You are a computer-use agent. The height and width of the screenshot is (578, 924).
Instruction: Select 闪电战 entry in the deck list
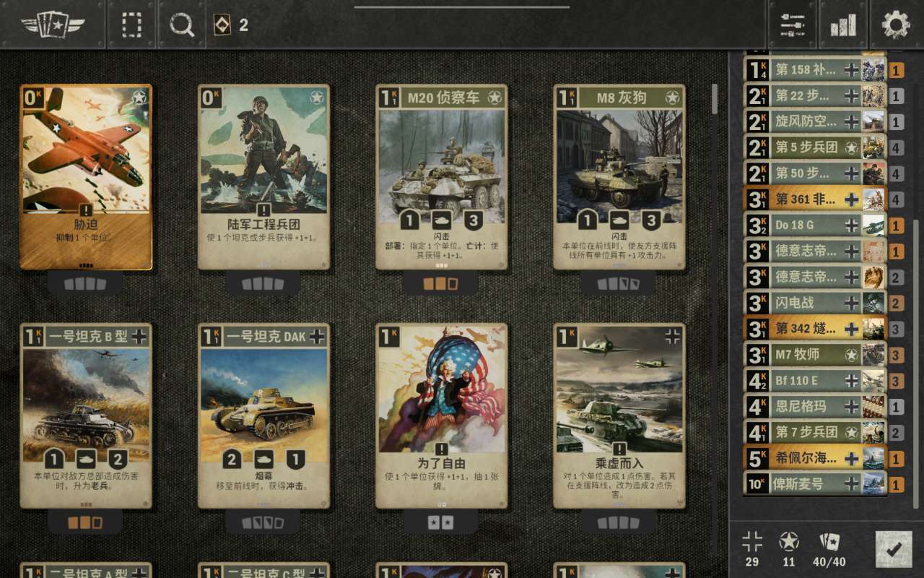point(815,303)
